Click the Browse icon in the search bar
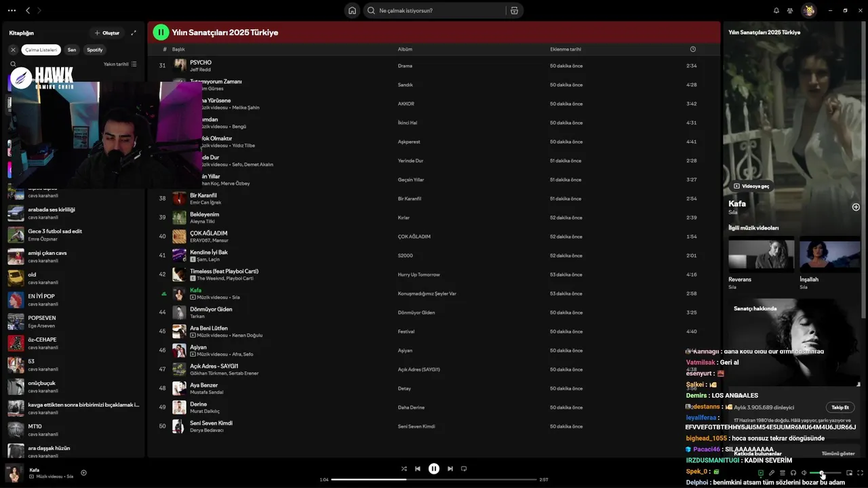 (x=514, y=10)
